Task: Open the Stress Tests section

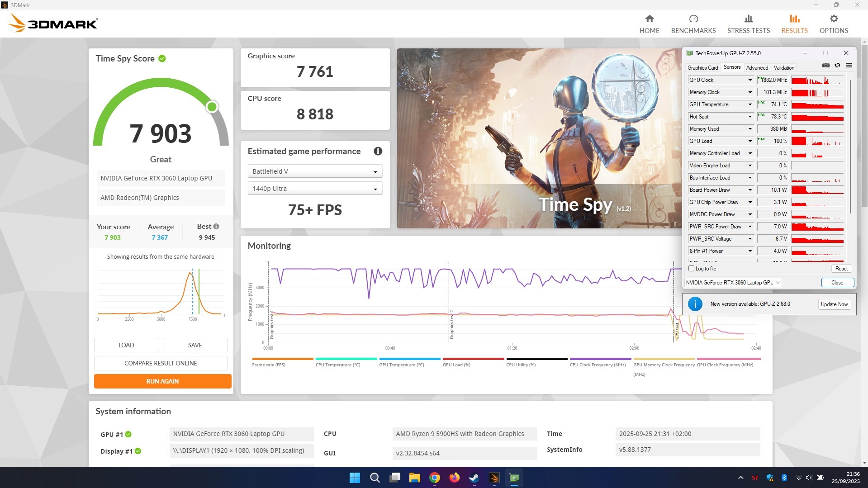Action: [748, 24]
